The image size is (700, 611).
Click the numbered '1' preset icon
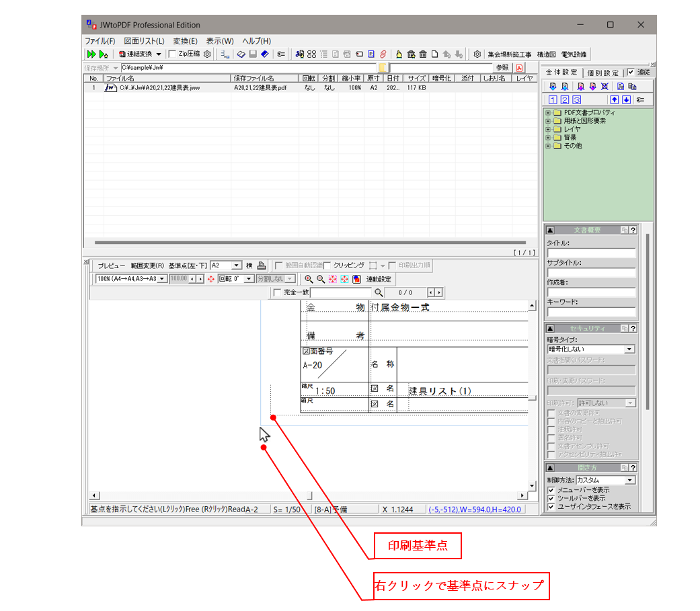(553, 100)
